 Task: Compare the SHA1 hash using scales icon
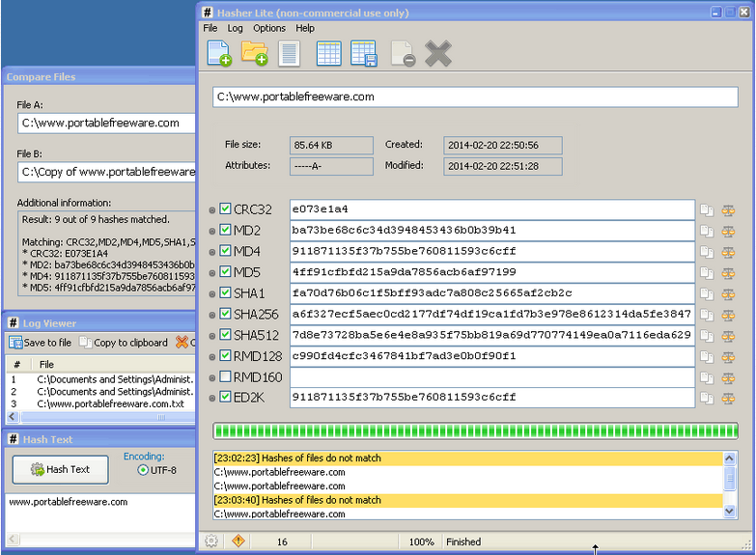point(728,294)
